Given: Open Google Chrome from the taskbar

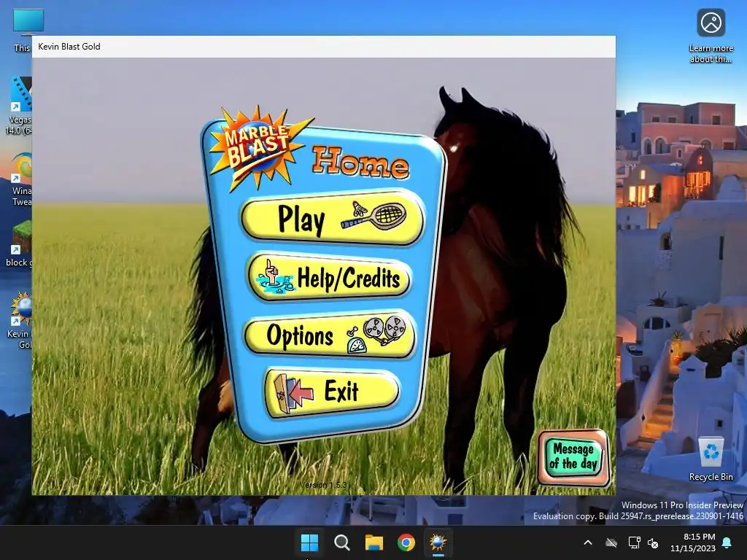Looking at the screenshot, I should 406,542.
